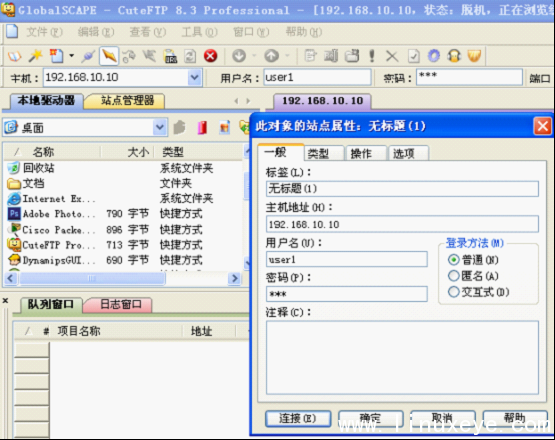Click the X Delete toolbar icon
The width and height of the screenshot is (555, 440).
[x=392, y=56]
